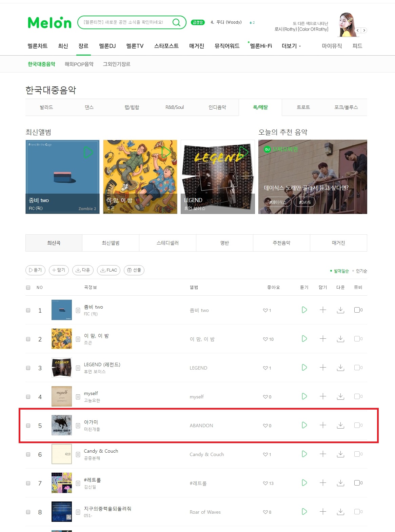Viewport: 395px width, 532px height.
Task: Show next banner with right arrow
Action: tap(364, 31)
